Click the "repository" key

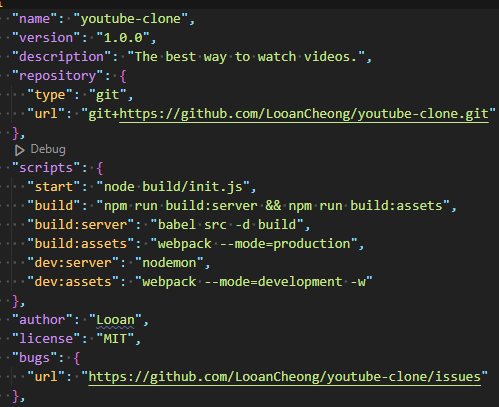click(58, 76)
